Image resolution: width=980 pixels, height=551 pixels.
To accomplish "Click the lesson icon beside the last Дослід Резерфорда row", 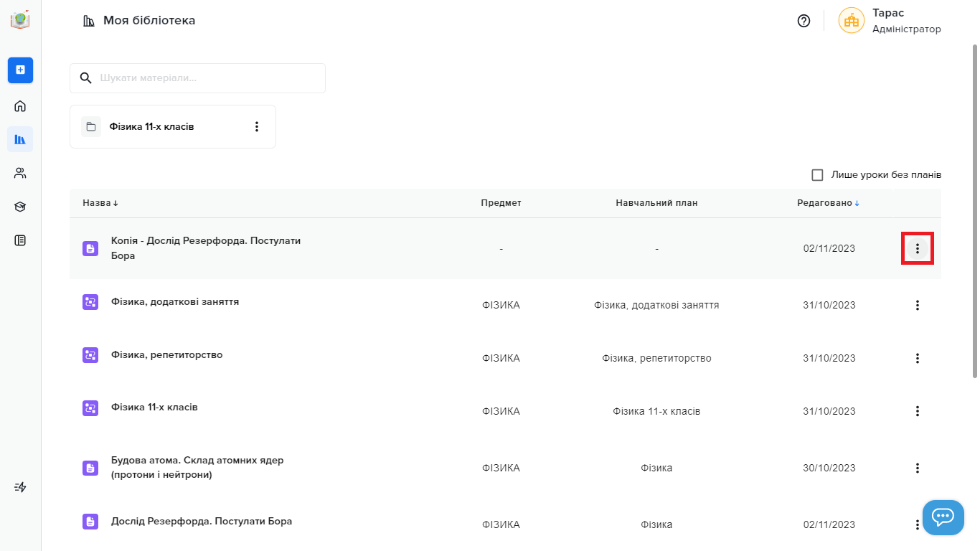I will (x=90, y=522).
